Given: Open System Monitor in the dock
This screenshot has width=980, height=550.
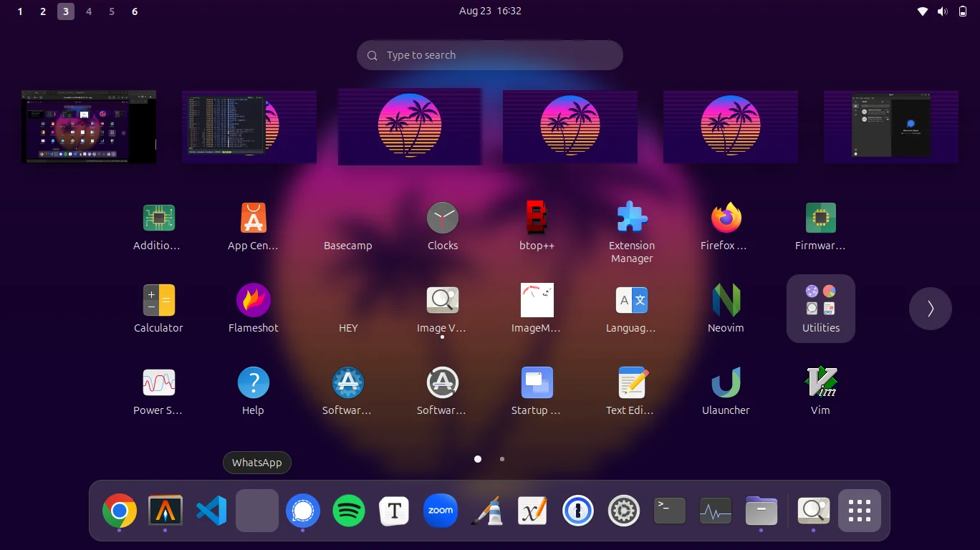Looking at the screenshot, I should [x=716, y=511].
